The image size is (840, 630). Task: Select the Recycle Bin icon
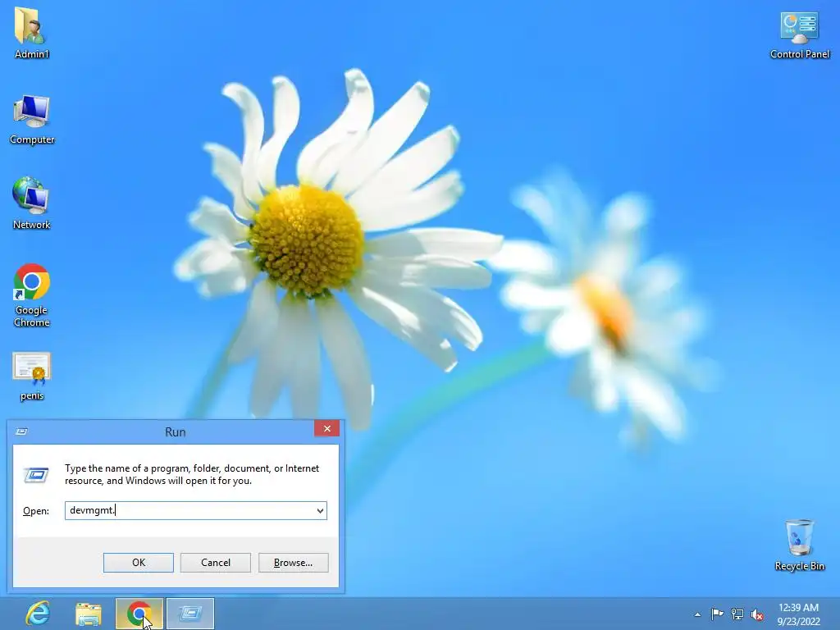(799, 546)
